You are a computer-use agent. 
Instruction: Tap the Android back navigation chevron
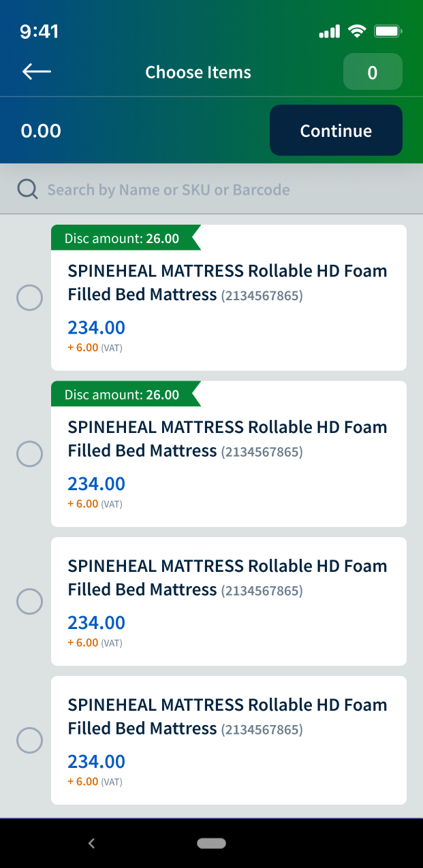[91, 843]
